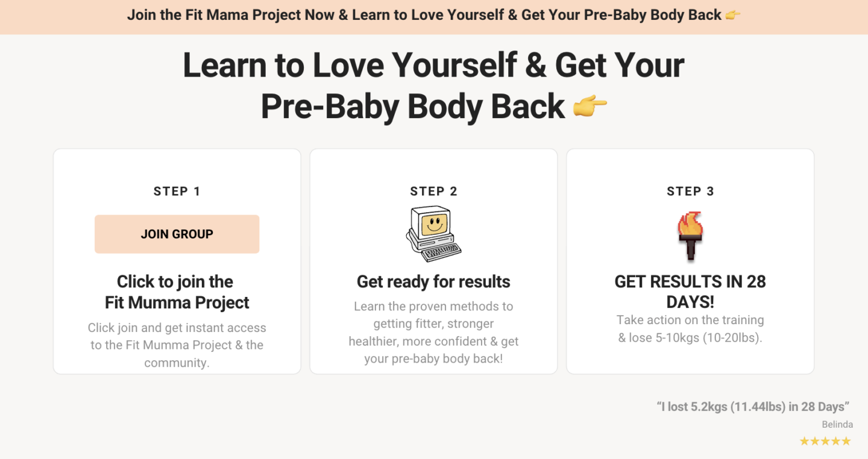Click the "Click to join the Fit Mumma Project" heading
Image resolution: width=868 pixels, height=459 pixels.
[177, 292]
